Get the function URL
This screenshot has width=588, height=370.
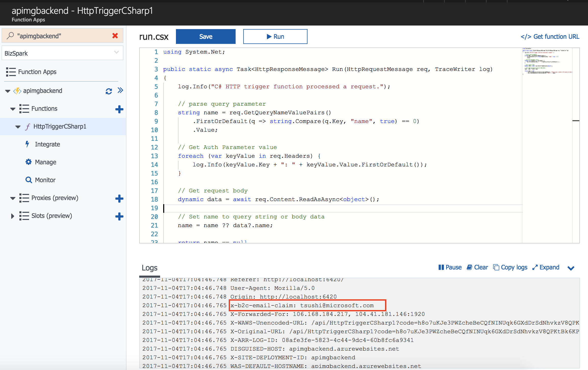[550, 37]
